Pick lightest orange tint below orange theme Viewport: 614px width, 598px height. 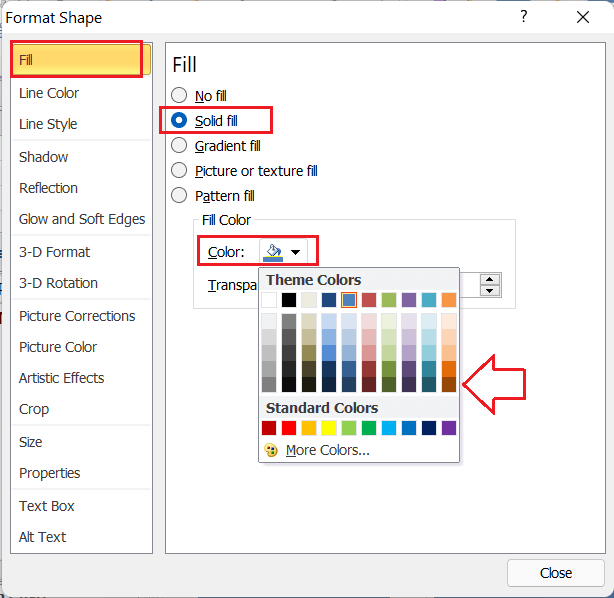[x=449, y=321]
